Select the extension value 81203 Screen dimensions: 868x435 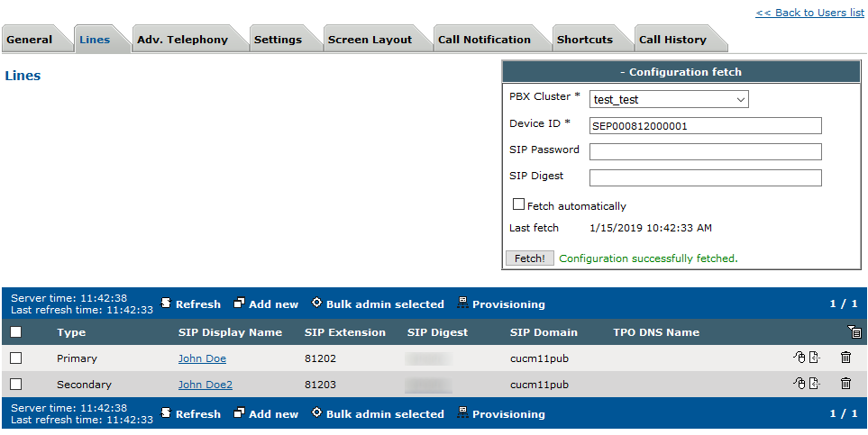320,385
